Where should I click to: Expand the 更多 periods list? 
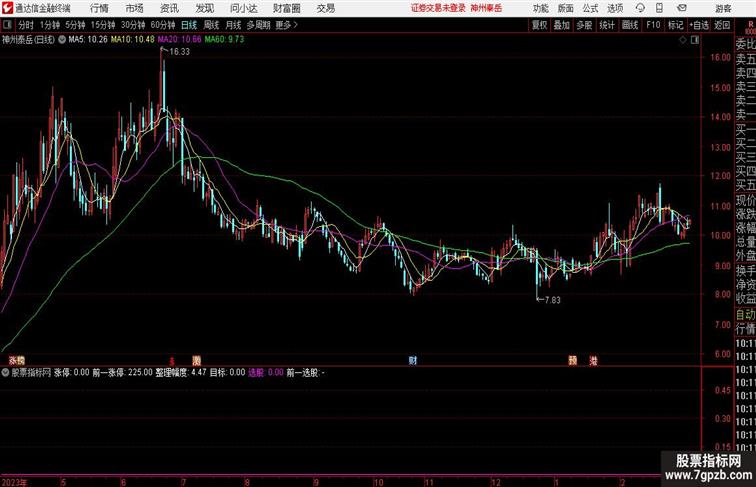tap(286, 25)
